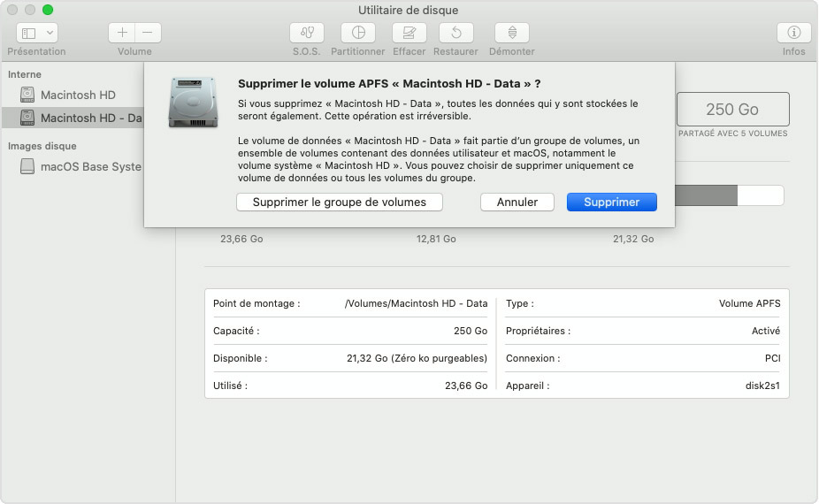Open the Partitionner tool
Image resolution: width=819 pixels, height=504 pixels.
pyautogui.click(x=358, y=33)
